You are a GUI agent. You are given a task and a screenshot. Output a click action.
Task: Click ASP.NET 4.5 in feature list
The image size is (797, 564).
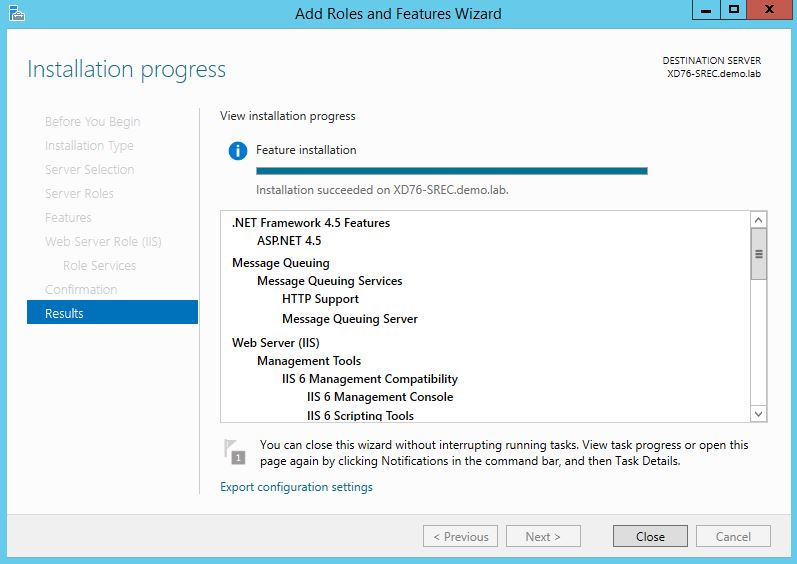289,241
